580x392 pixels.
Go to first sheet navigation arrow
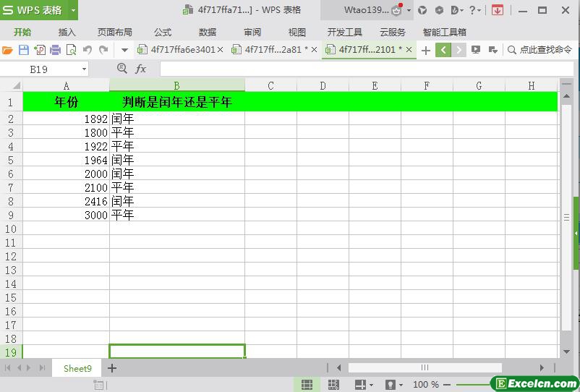pyautogui.click(x=7, y=368)
